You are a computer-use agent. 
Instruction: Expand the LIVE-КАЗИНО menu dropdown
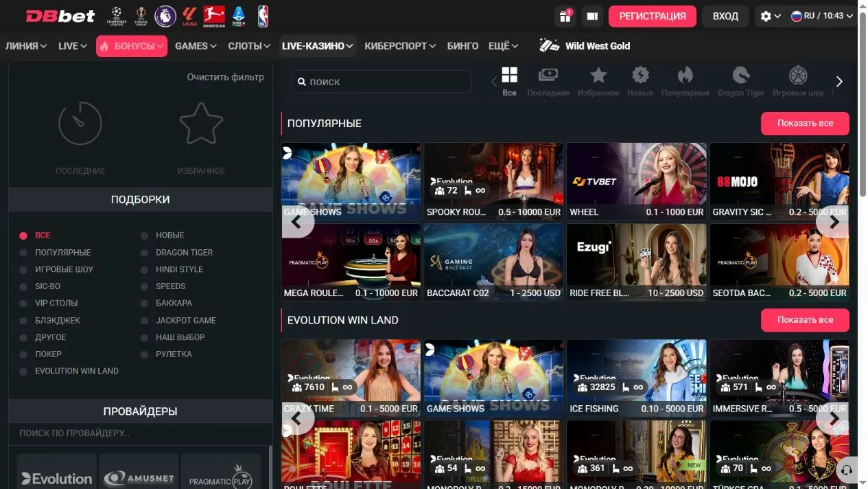318,46
